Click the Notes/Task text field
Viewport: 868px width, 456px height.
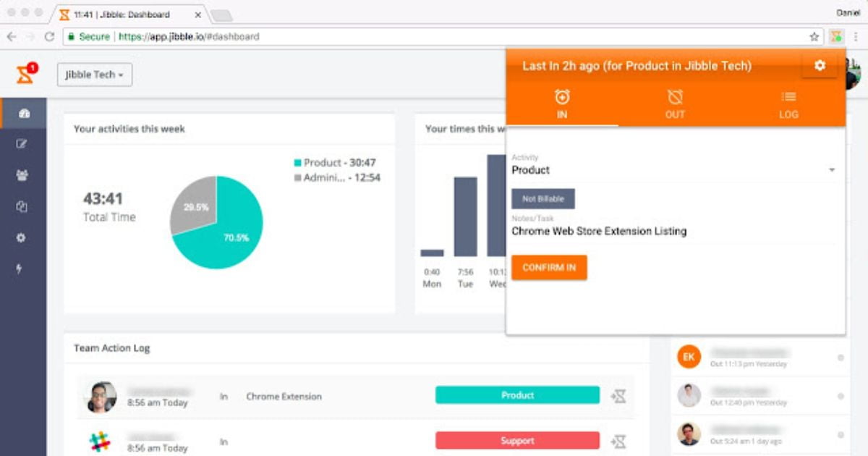point(674,232)
